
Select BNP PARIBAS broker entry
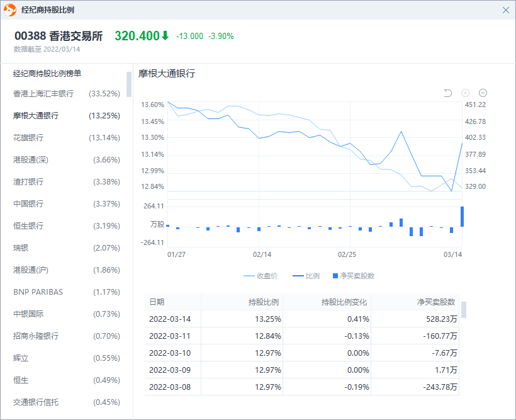[x=66, y=292]
